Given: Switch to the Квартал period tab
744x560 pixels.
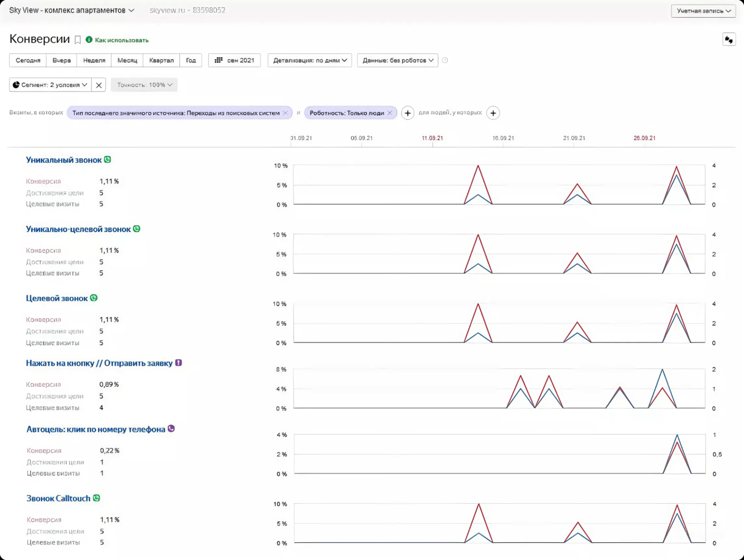Looking at the screenshot, I should click(161, 60).
